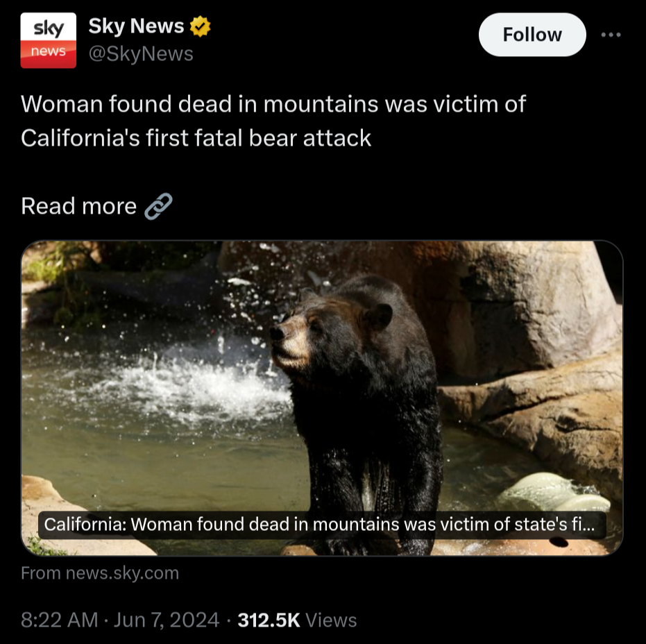Open the bear article preview image
Viewport: 646px width, 644px height.
click(x=322, y=398)
